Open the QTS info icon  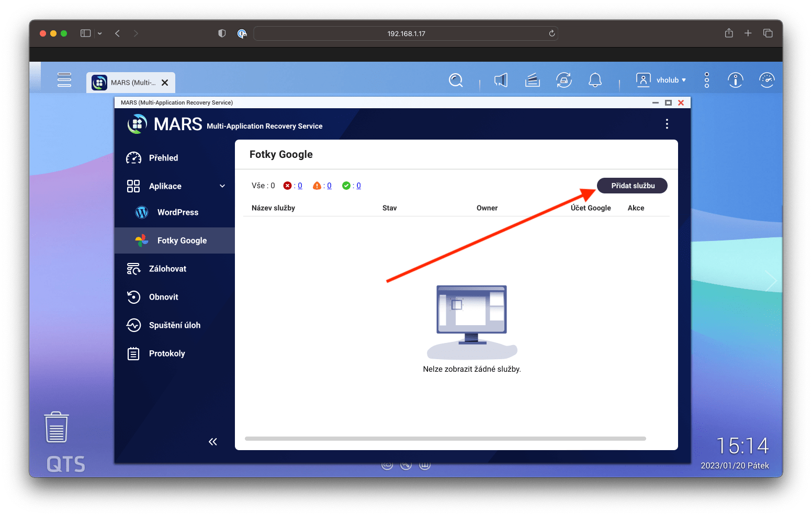[x=735, y=80]
